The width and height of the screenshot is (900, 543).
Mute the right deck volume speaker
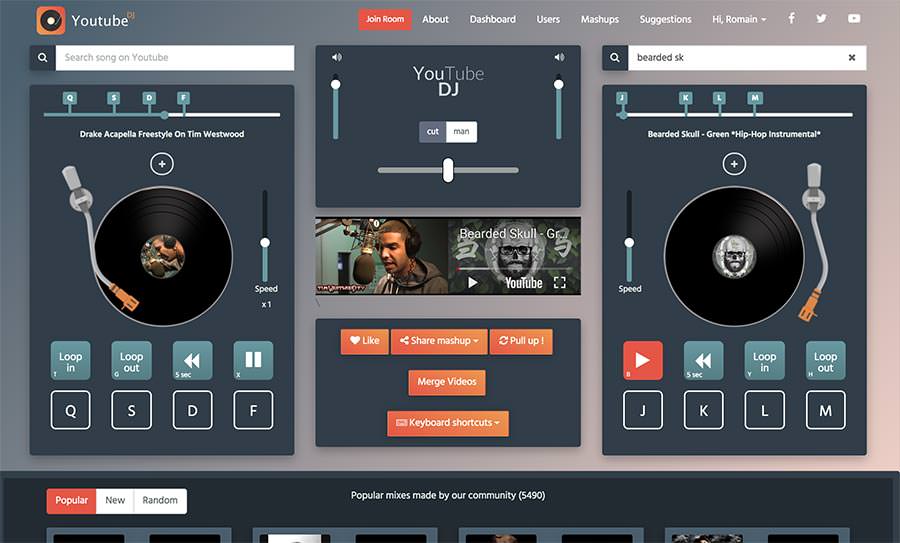(x=559, y=57)
